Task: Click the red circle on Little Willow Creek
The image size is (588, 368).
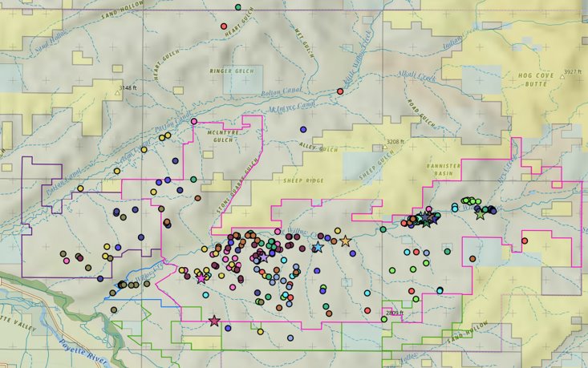Action: pyautogui.click(x=340, y=91)
